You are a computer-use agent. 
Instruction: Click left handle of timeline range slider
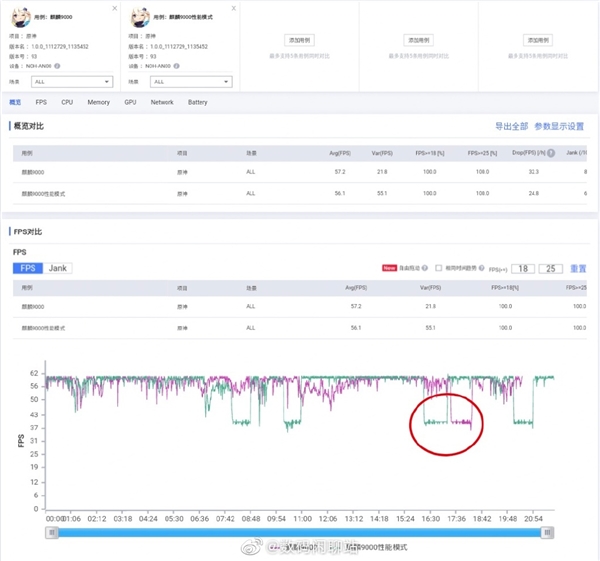click(x=50, y=533)
